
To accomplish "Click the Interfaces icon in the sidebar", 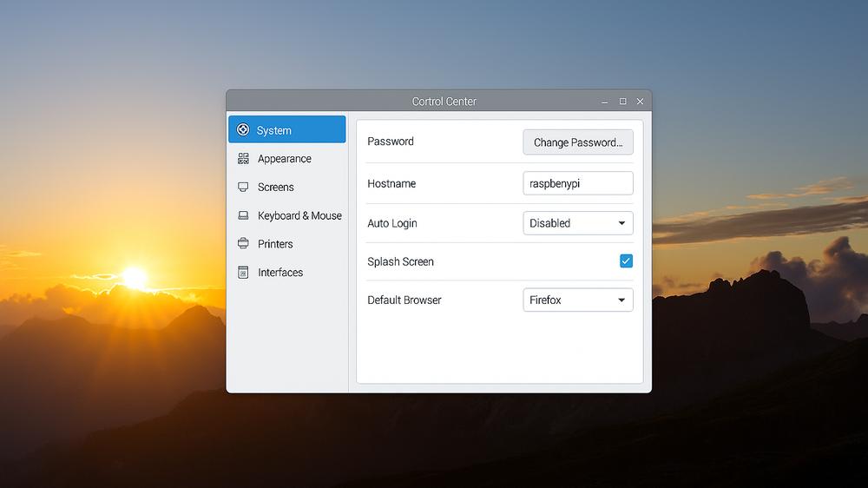I will tap(243, 273).
